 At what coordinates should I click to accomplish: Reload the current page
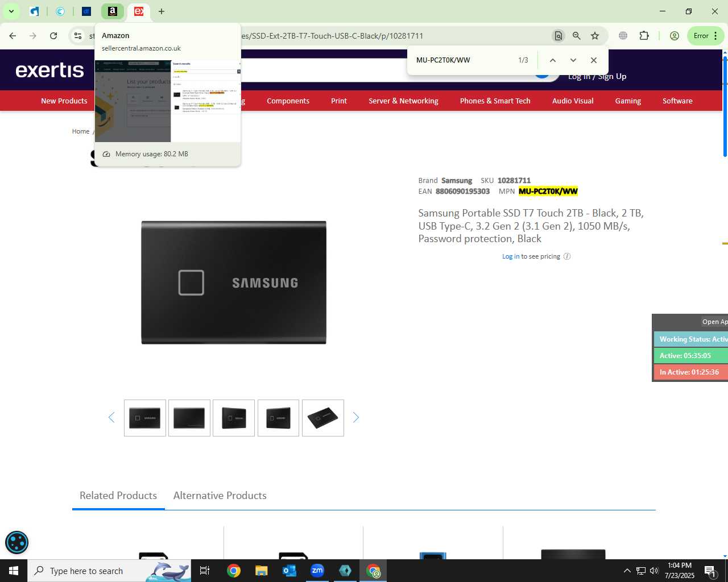53,36
